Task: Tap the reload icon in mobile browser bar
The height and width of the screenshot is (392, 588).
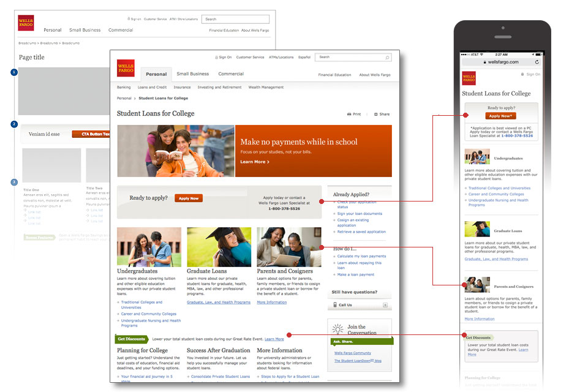Action: point(537,62)
